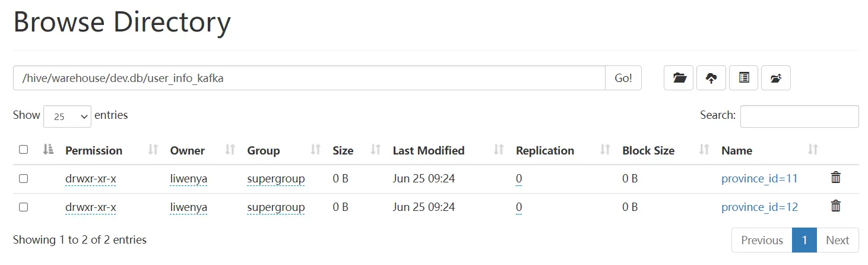Focus the Search input field
The image size is (868, 265).
coord(799,116)
